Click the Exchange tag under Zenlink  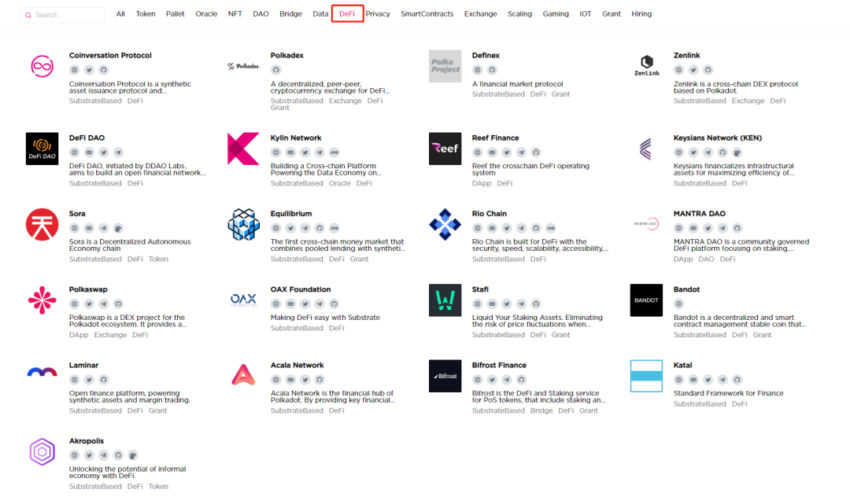click(x=748, y=101)
